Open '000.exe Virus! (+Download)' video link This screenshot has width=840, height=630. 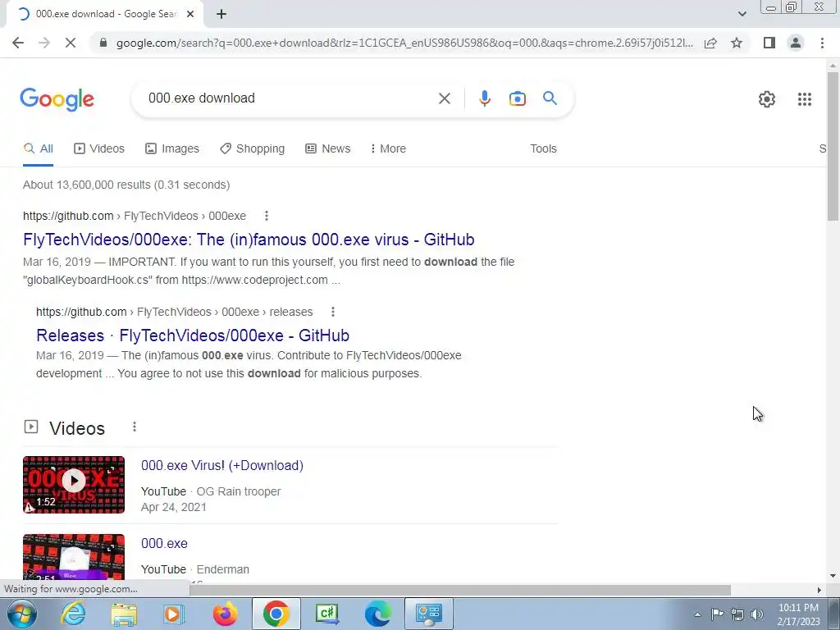[x=222, y=466]
